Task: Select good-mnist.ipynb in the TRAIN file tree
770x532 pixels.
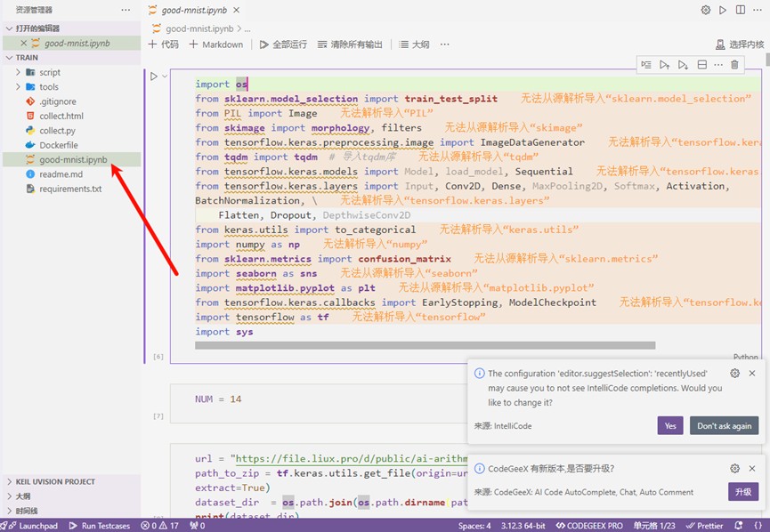Action: (72, 159)
